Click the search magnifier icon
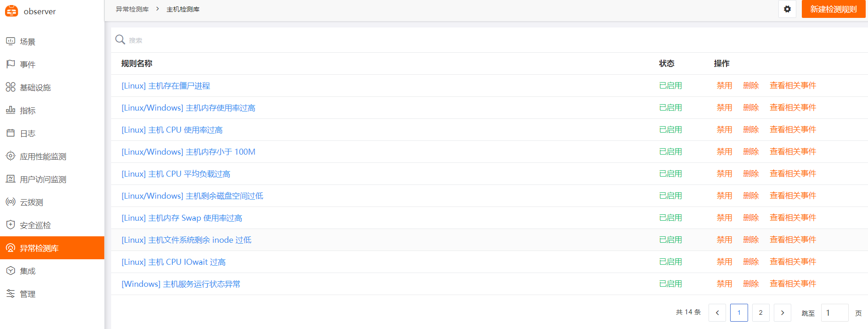 (120, 40)
